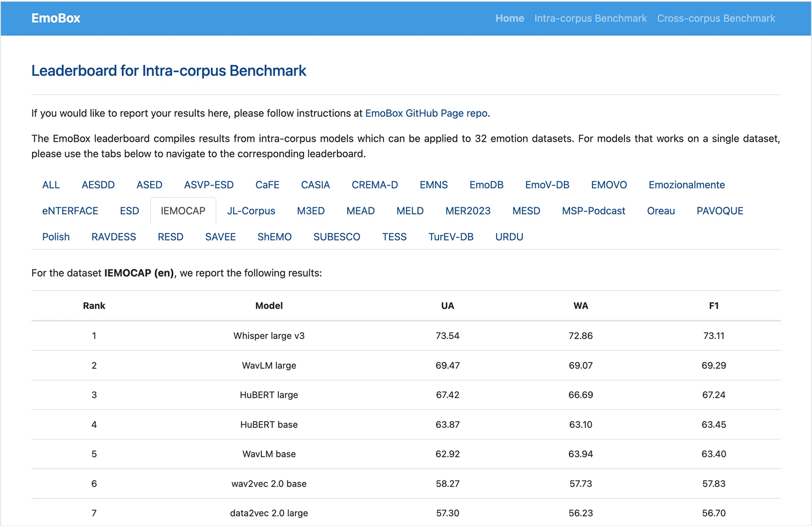This screenshot has width=812, height=526.
Task: Select the PAVOQUE tab
Action: click(x=720, y=211)
